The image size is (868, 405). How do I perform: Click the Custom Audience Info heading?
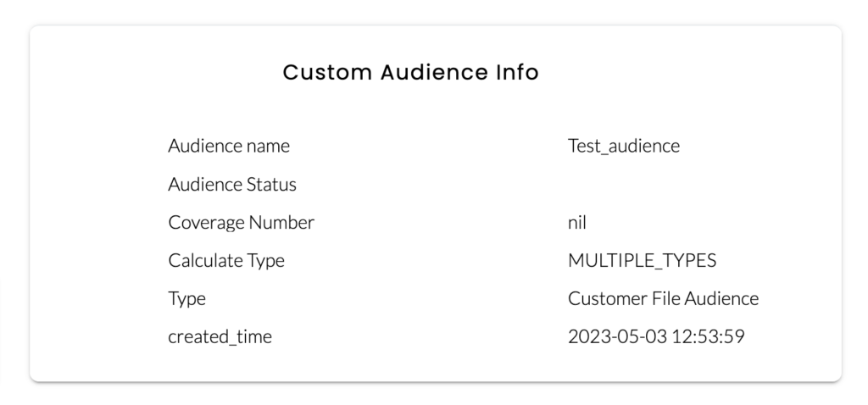pos(411,73)
